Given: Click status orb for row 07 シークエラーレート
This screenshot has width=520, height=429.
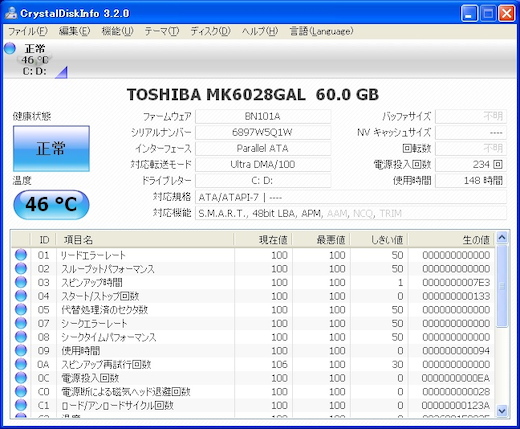Looking at the screenshot, I should (21, 323).
